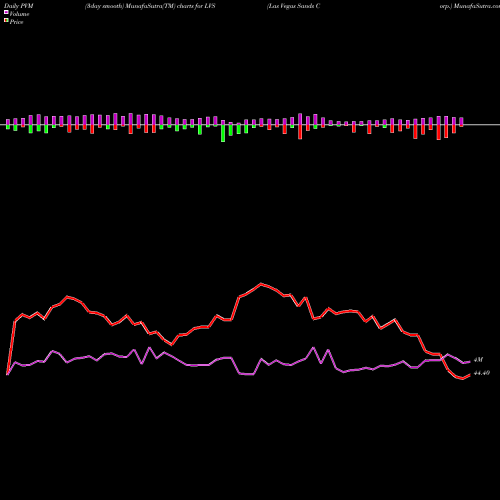The height and width of the screenshot is (500, 500).
Task: Click the Volume legend color swatch
Action: tap(6, 13)
